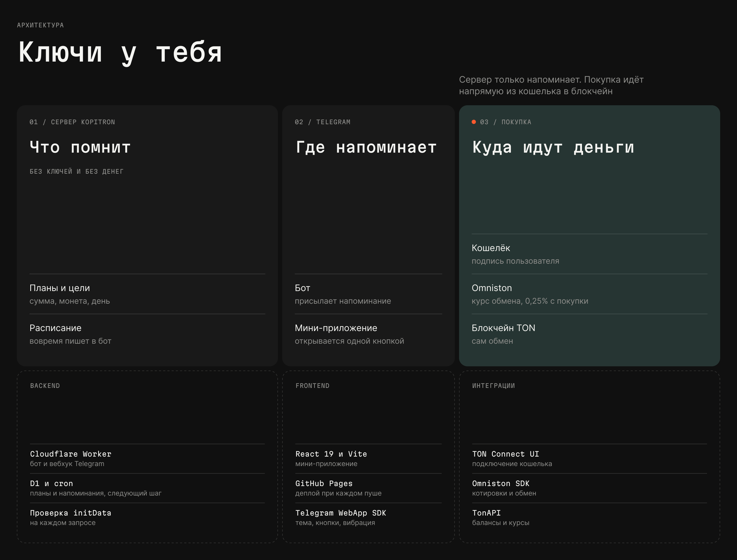Click the orange dot beside 03 / ПОКУПКА
The height and width of the screenshot is (560, 737).
474,122
